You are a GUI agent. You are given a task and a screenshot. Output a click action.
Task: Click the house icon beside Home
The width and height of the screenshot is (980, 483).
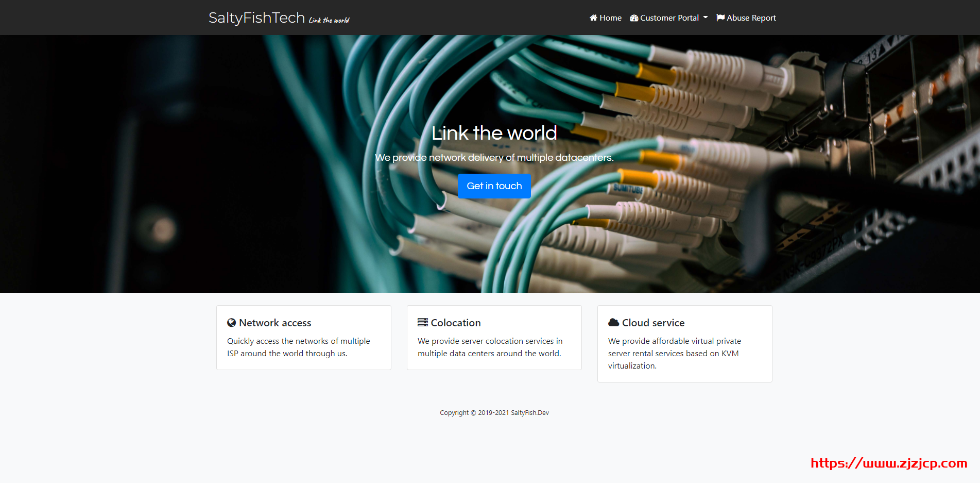[x=593, y=18]
